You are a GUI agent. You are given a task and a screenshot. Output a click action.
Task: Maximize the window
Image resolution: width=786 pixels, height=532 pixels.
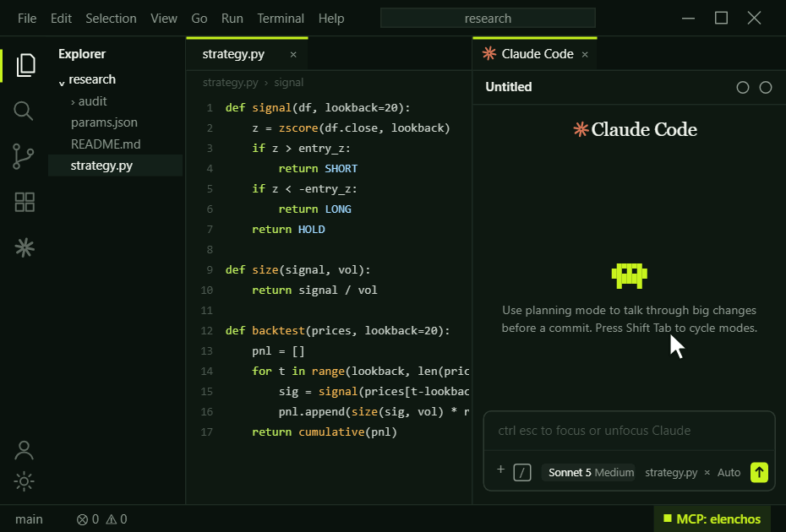tap(721, 19)
